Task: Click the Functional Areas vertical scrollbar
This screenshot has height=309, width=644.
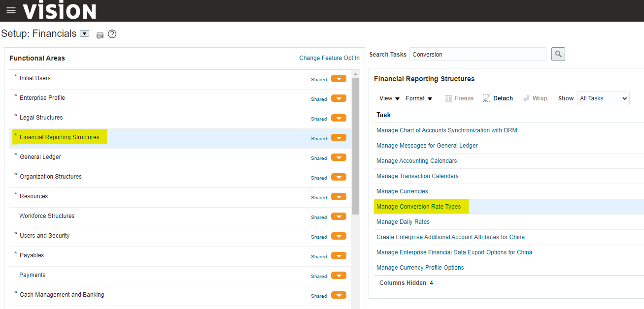Action: 355,148
